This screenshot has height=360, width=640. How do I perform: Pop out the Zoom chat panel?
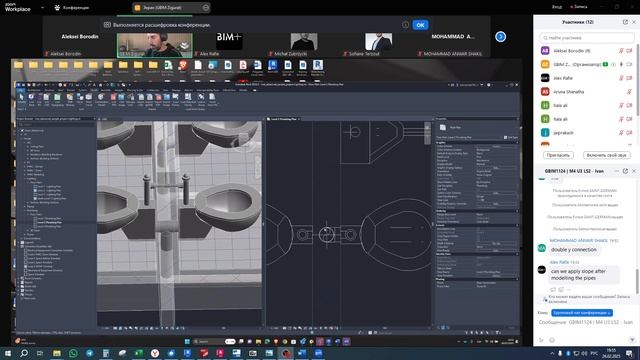(x=625, y=171)
